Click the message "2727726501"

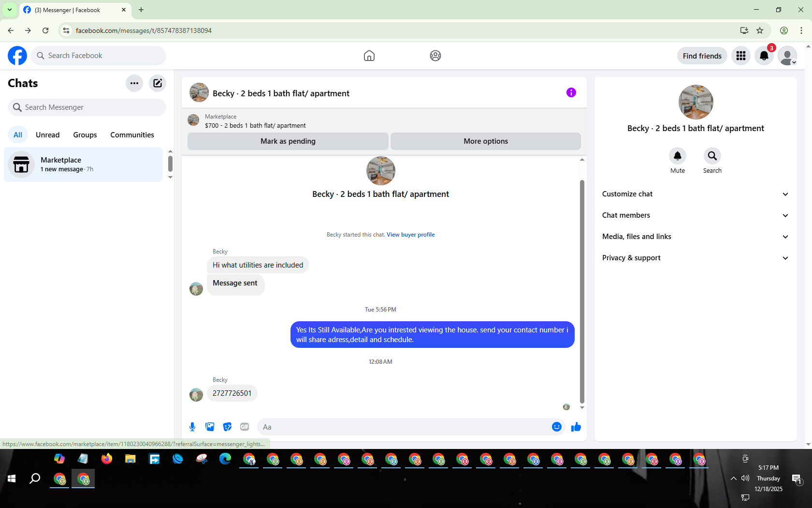pos(232,393)
